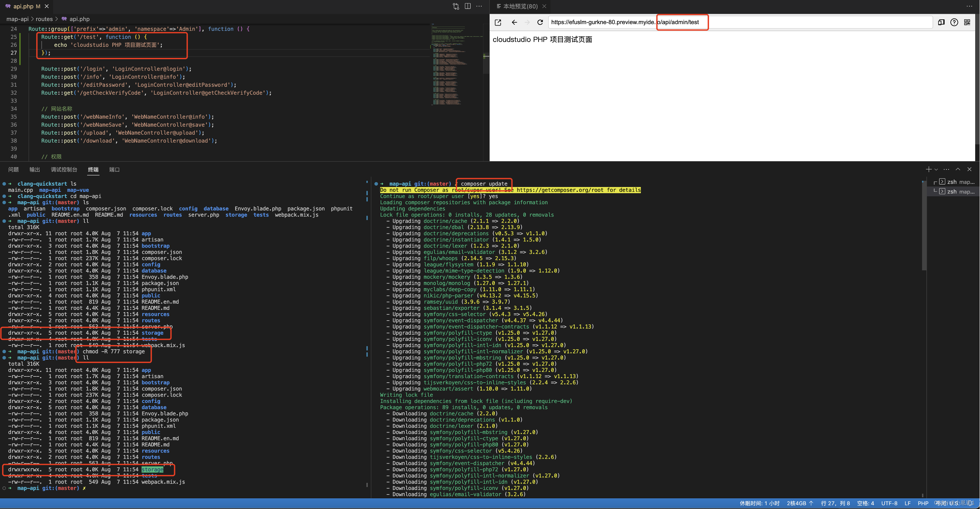980x509 pixels.
Task: Click 2核4GB spec in status bar
Action: 800,503
